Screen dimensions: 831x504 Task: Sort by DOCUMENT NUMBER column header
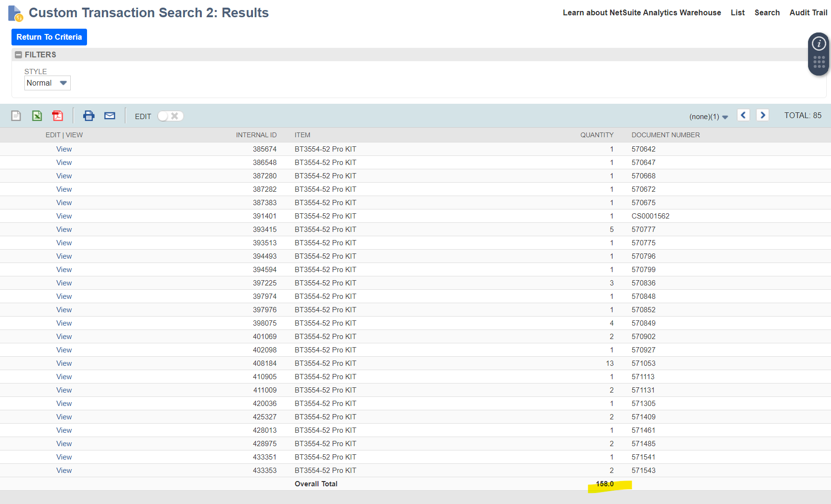[666, 135]
